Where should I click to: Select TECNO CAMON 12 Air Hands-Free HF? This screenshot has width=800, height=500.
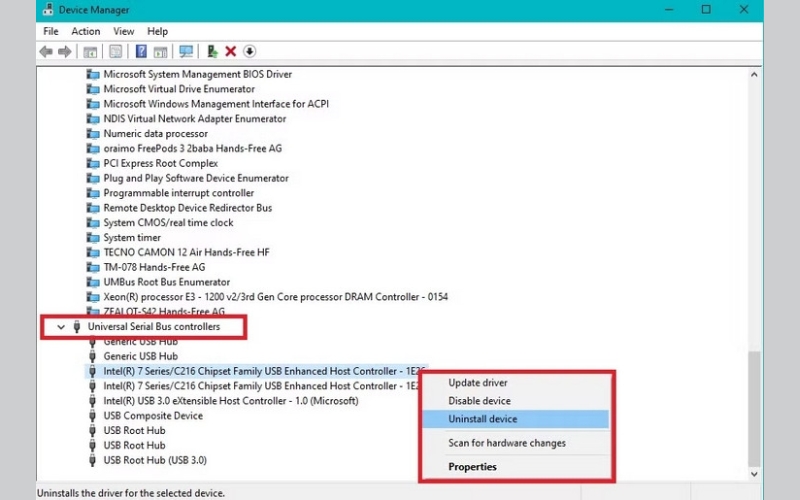[x=186, y=252]
